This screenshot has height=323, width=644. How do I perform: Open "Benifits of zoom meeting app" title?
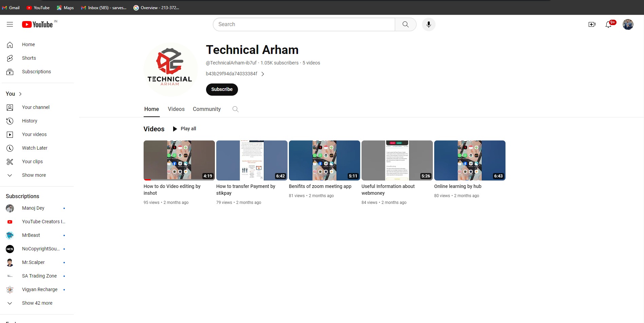[x=320, y=186]
